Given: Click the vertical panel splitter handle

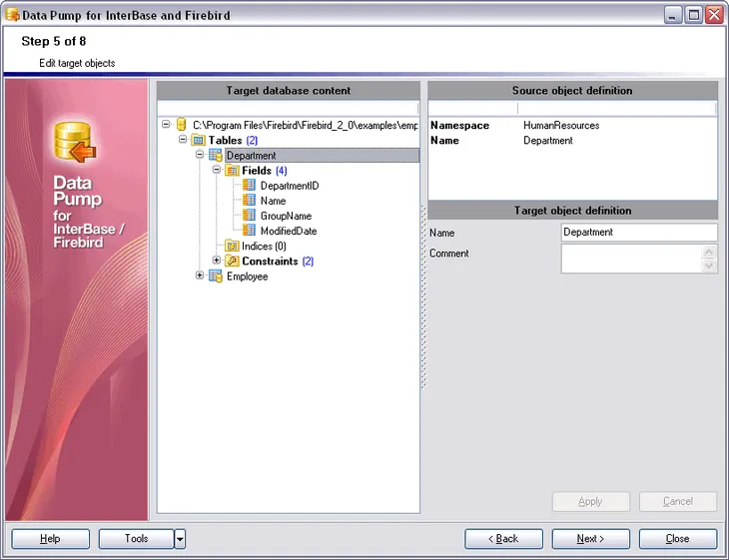Looking at the screenshot, I should pyautogui.click(x=423, y=297).
